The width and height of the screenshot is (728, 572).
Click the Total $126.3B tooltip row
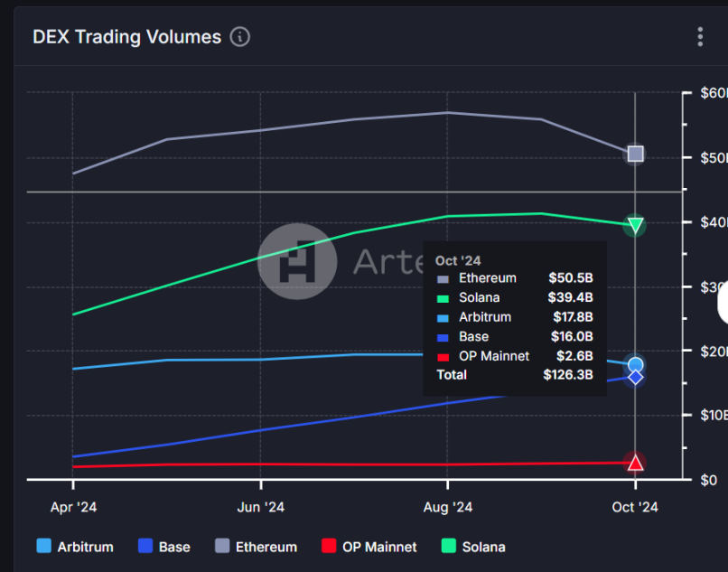click(x=514, y=374)
